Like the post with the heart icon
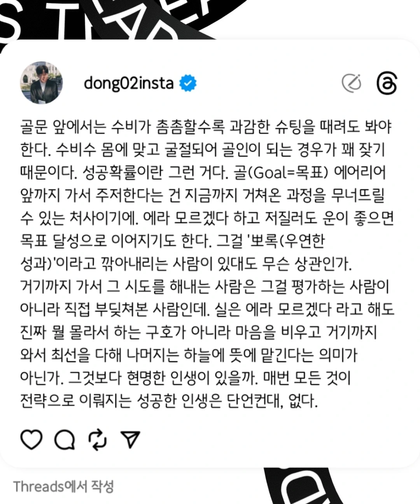The height and width of the screenshot is (504, 420). point(31,439)
